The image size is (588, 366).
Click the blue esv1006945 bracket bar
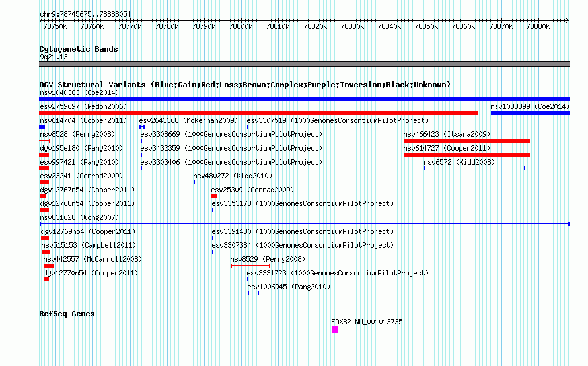coord(253,293)
